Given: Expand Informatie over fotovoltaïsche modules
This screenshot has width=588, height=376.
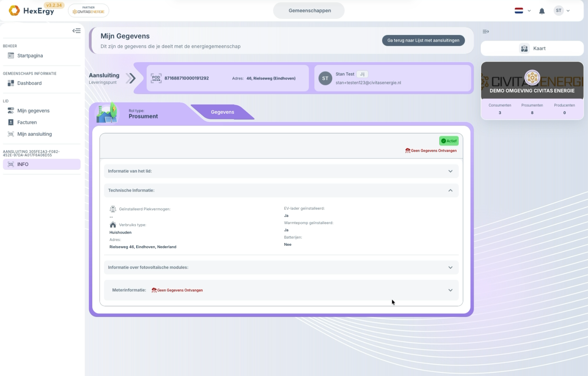Looking at the screenshot, I should (x=281, y=267).
